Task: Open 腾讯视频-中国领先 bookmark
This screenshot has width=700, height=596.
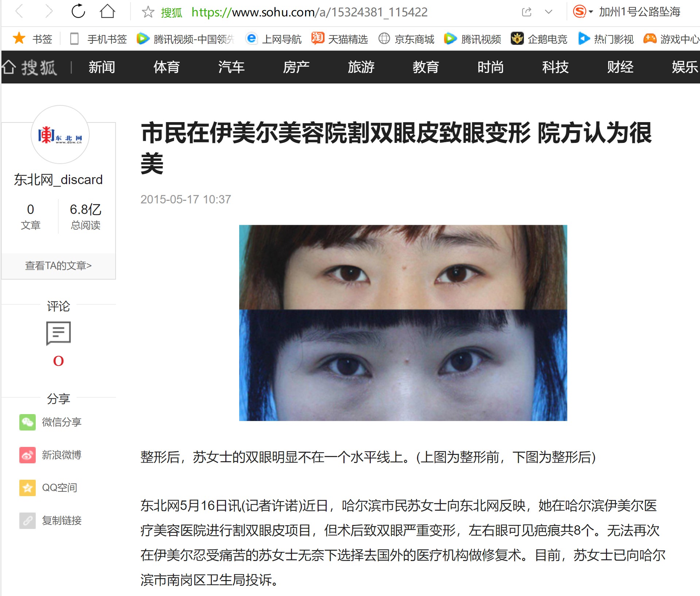Action: pyautogui.click(x=185, y=39)
